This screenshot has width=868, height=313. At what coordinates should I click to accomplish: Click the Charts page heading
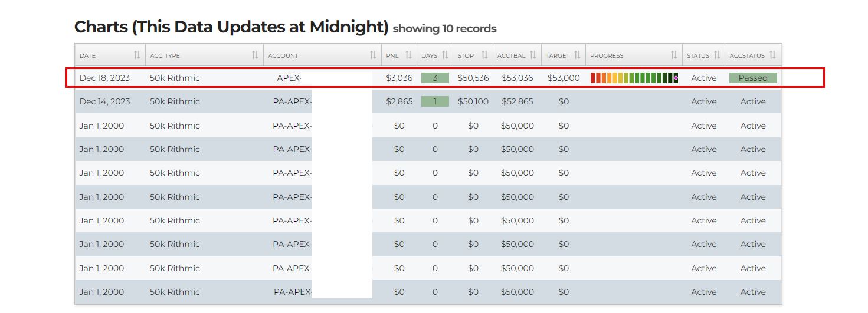point(231,27)
